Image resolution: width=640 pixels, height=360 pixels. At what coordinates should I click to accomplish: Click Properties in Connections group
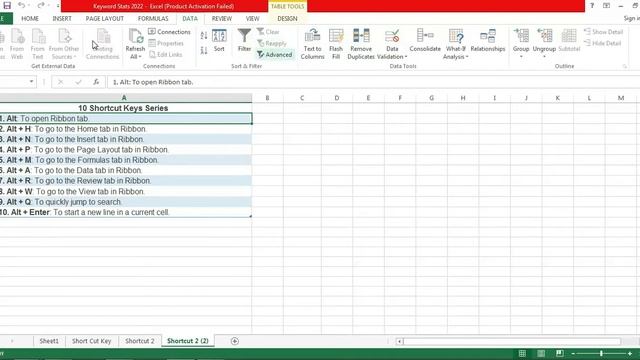[x=166, y=43]
